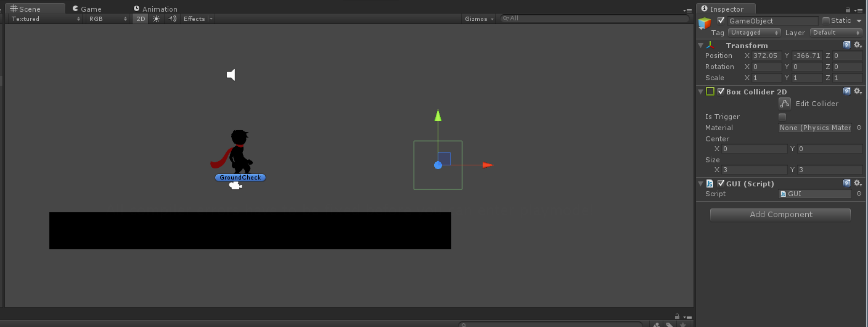The height and width of the screenshot is (327, 868).
Task: Click the Transform axes icon
Action: (711, 45)
